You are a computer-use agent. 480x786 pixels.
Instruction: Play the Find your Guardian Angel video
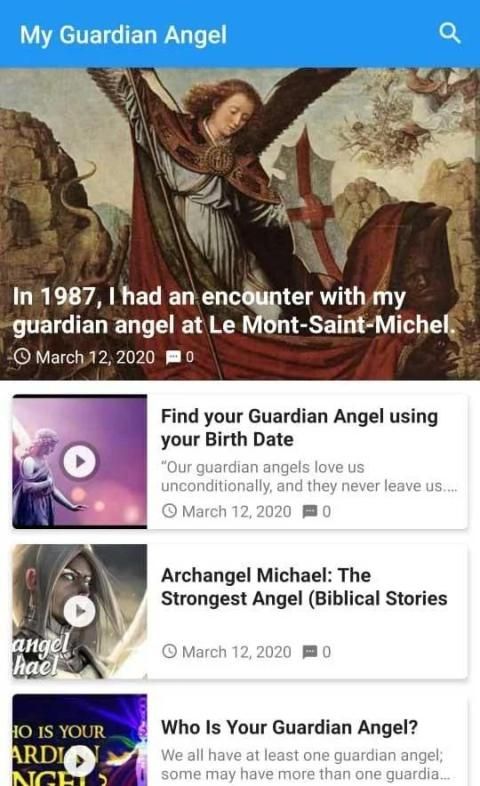(x=79, y=461)
